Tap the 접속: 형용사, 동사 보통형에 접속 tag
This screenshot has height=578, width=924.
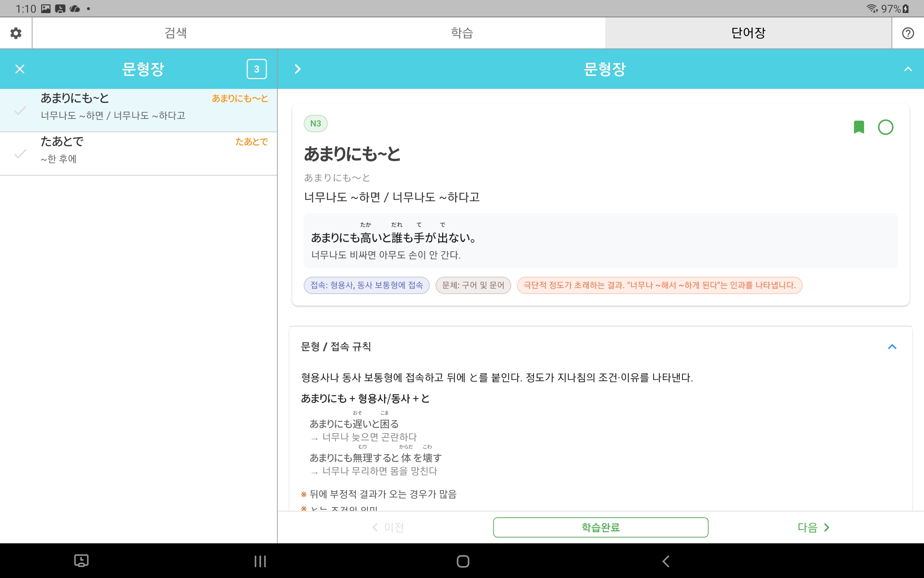[x=367, y=285]
